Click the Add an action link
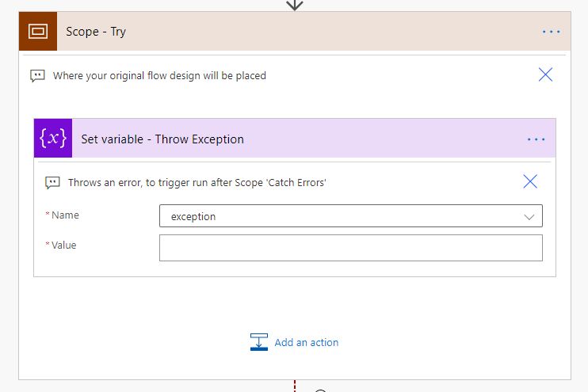The image size is (588, 392). [x=307, y=343]
